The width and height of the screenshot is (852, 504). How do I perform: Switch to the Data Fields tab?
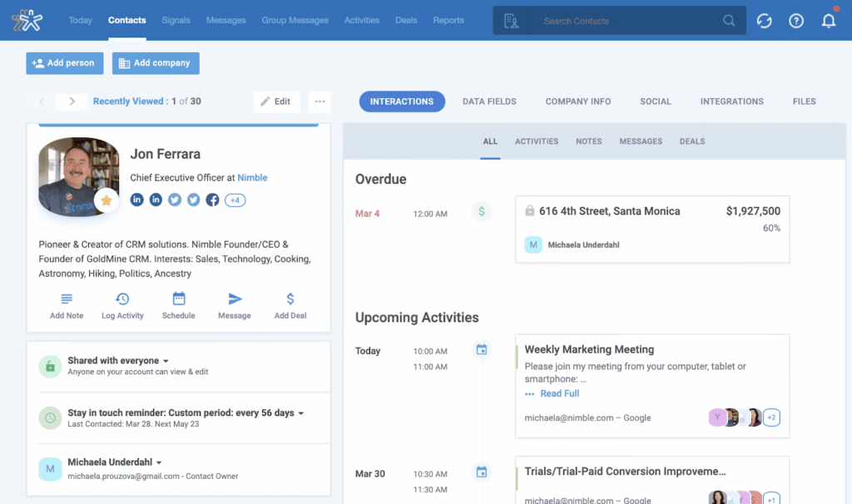pos(489,101)
